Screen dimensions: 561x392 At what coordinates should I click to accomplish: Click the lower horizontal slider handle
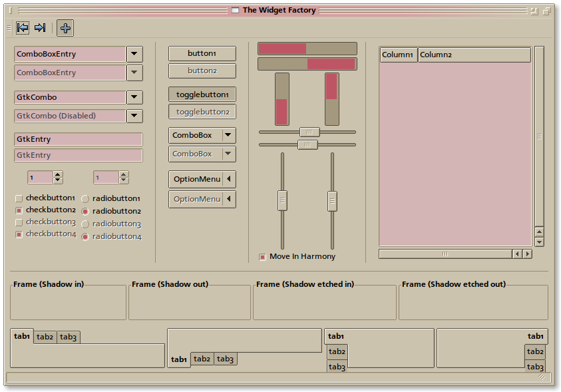[307, 145]
